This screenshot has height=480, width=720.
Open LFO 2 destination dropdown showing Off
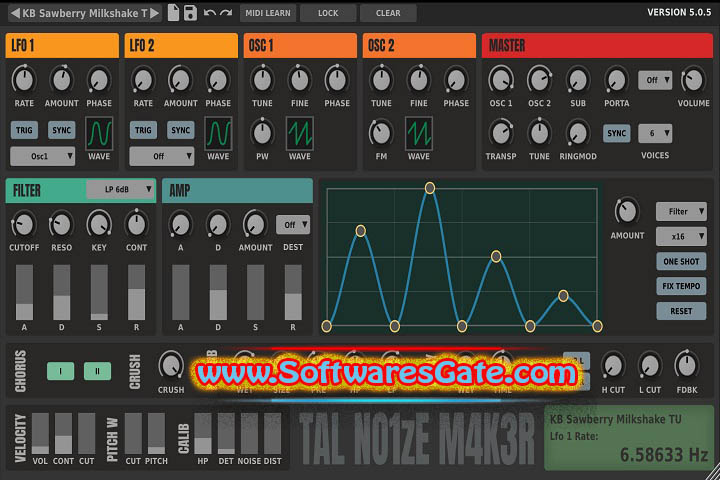pos(162,156)
